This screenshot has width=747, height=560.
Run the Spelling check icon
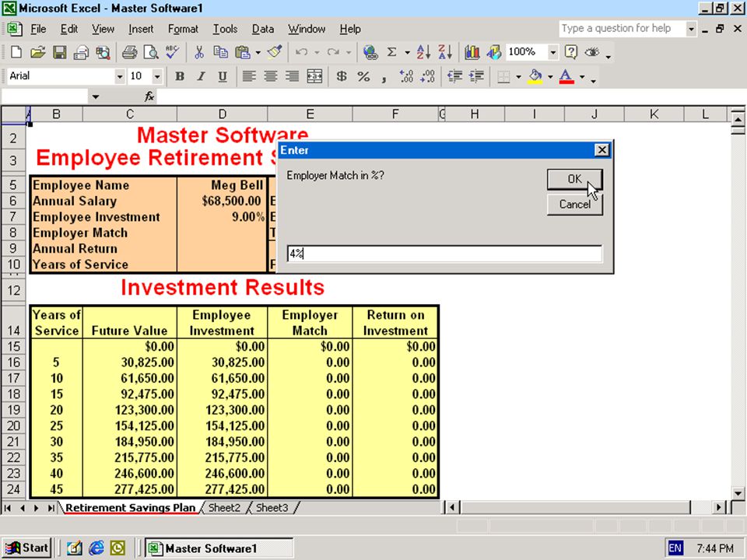[173, 52]
